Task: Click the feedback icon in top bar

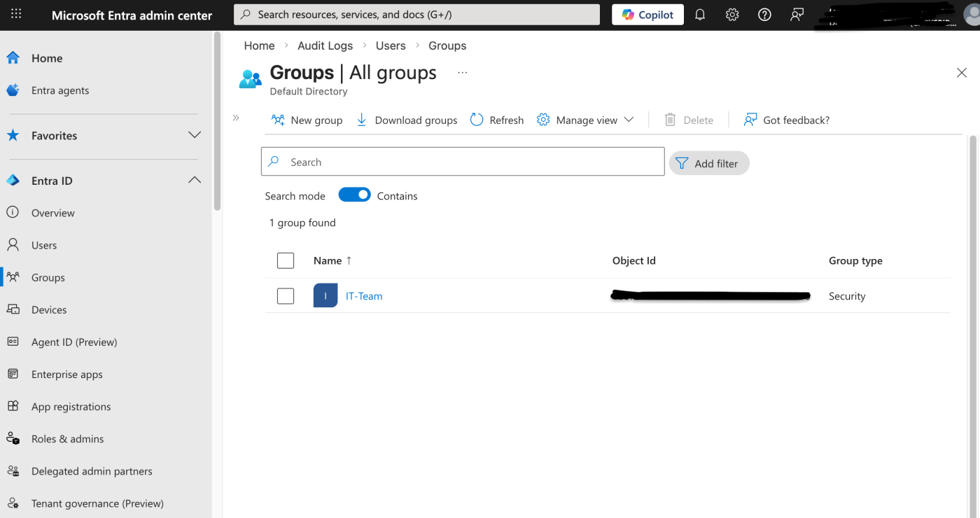Action: click(x=797, y=15)
